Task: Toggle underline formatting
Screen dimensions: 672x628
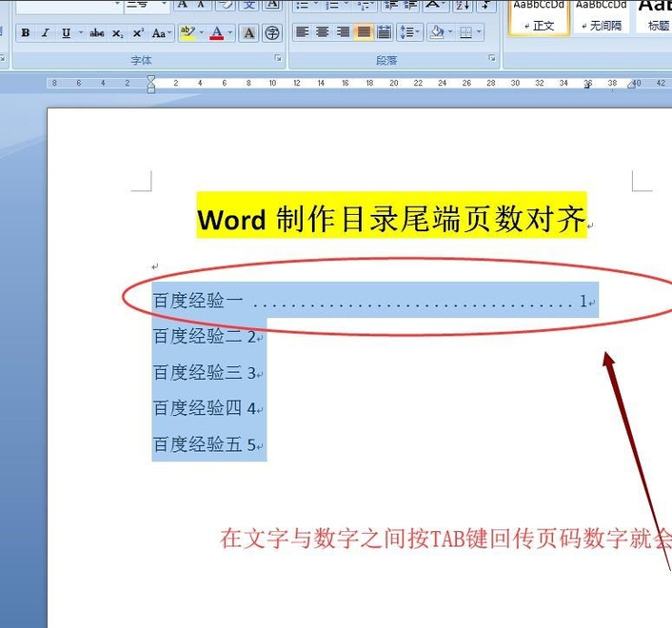Action: click(x=66, y=33)
